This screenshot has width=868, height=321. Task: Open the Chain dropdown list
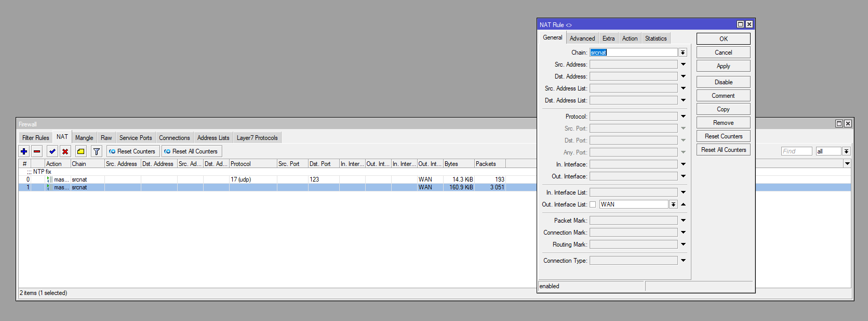683,53
